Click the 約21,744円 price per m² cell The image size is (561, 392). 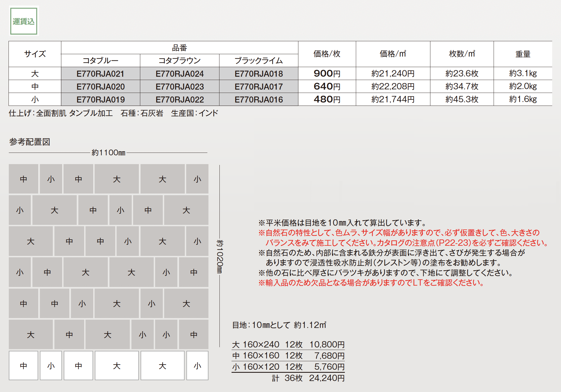[393, 99]
